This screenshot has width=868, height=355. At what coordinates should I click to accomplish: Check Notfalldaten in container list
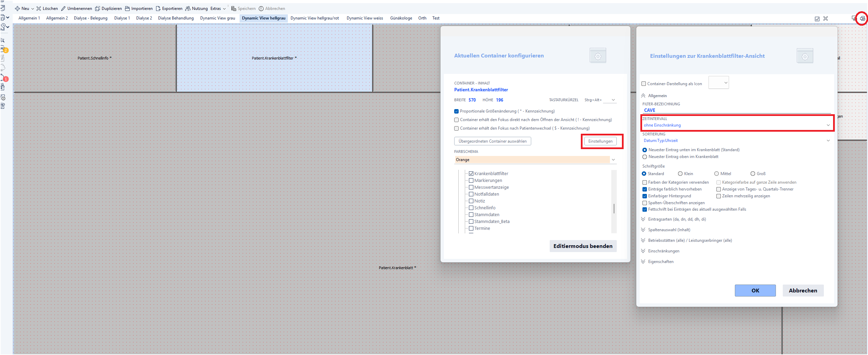(x=471, y=194)
